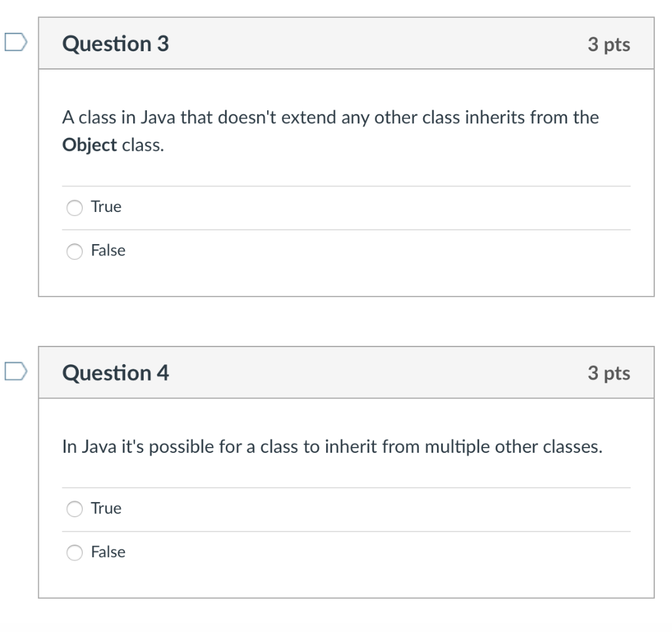Viewport: 672px width, 632px height.
Task: Click the True label text in Question 3
Action: point(106,207)
